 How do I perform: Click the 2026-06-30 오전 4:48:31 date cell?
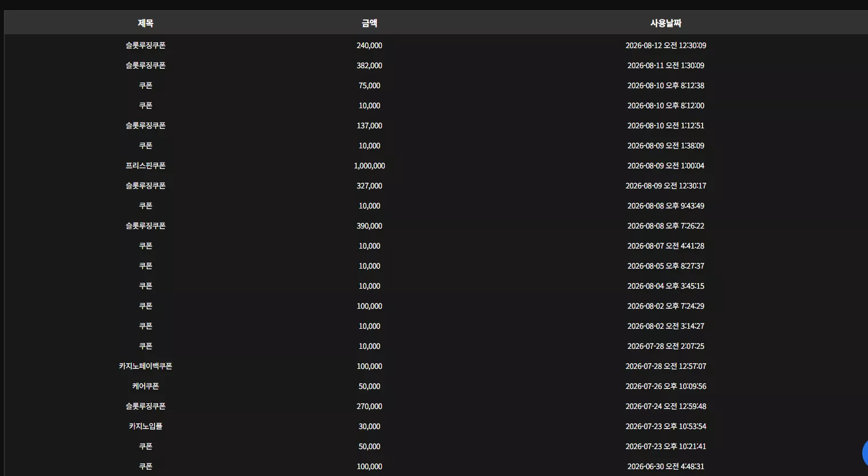(666, 466)
